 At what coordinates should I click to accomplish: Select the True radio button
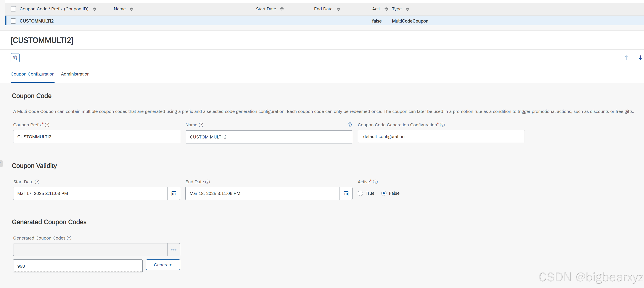point(360,193)
